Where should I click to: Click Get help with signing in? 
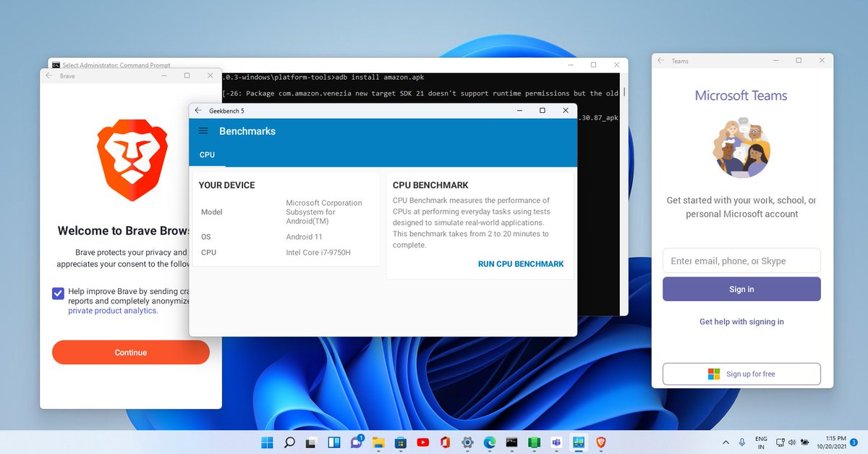point(741,321)
